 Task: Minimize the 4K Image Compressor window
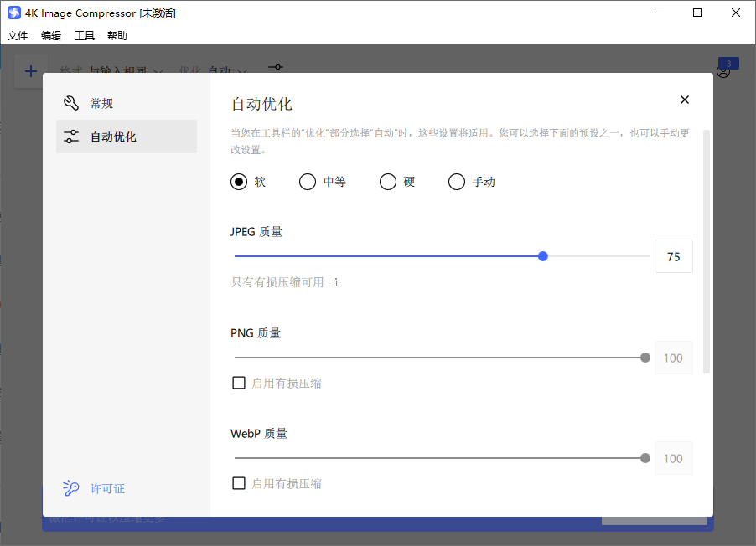660,13
